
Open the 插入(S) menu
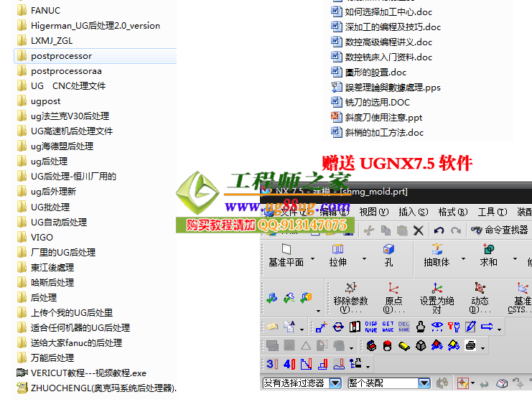[x=414, y=212]
